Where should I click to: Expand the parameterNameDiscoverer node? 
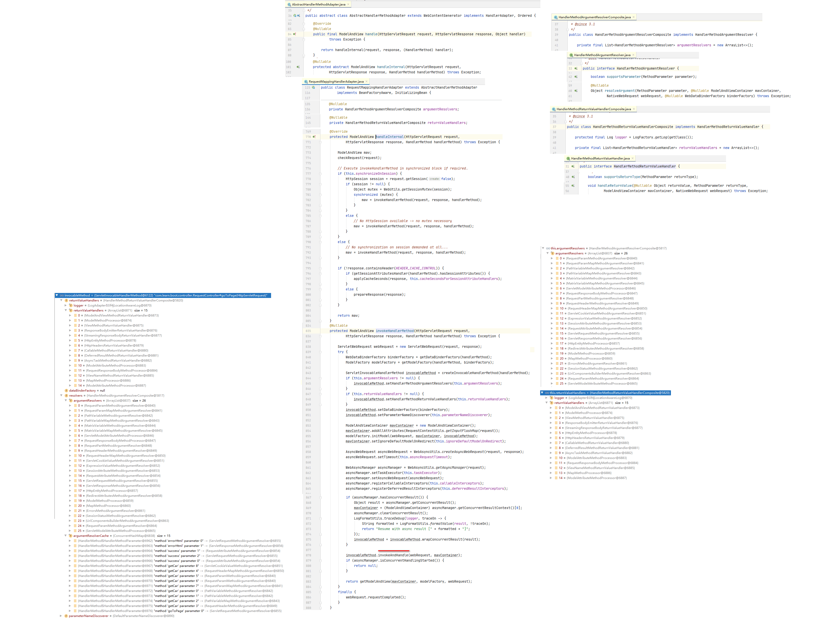[x=61, y=616]
